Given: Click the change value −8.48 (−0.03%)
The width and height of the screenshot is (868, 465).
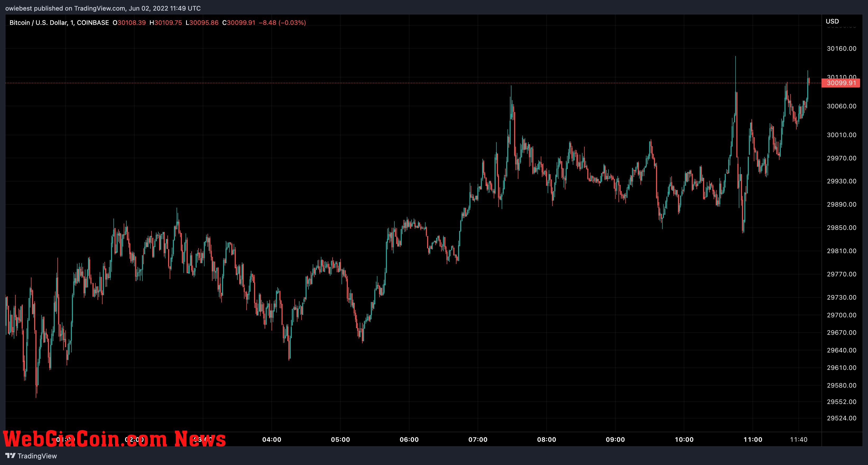Looking at the screenshot, I should click(282, 22).
